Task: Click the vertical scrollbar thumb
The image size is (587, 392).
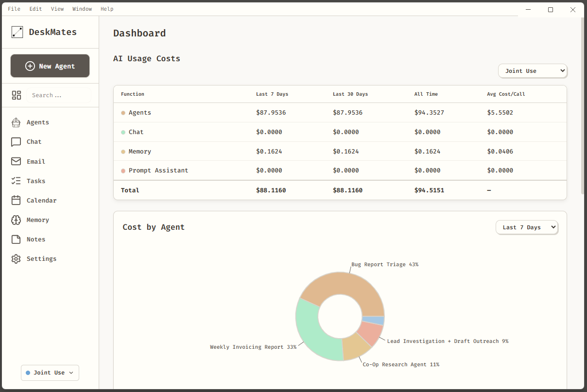Action: 583,105
